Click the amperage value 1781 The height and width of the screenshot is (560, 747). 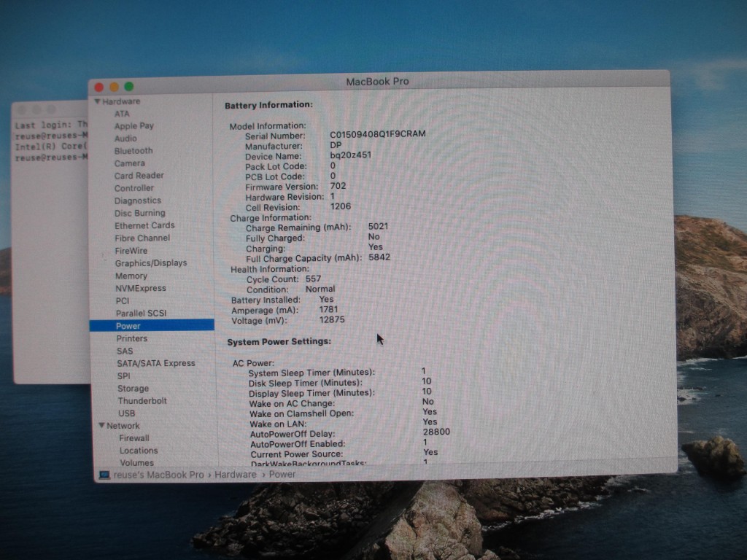[328, 309]
